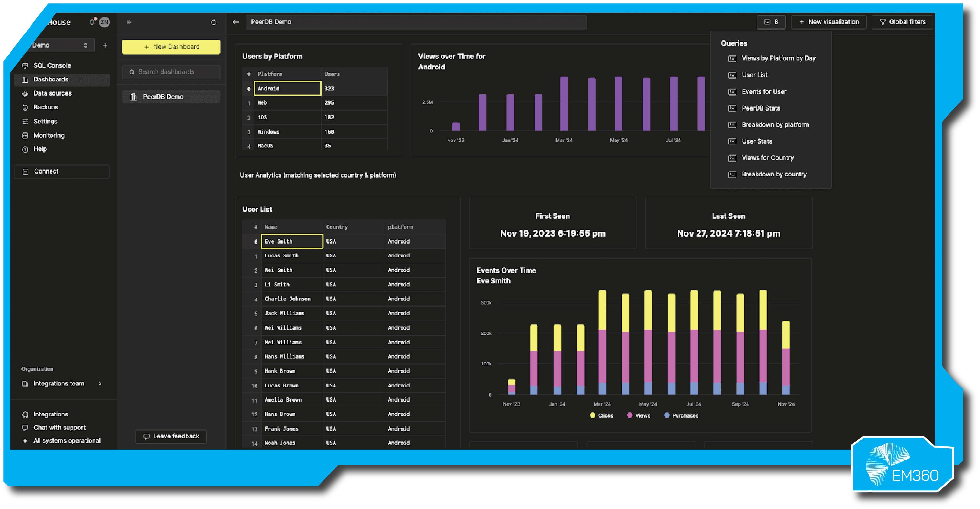Click the yellow Clicks color swatch
The width and height of the screenshot is (980, 509).
click(592, 415)
